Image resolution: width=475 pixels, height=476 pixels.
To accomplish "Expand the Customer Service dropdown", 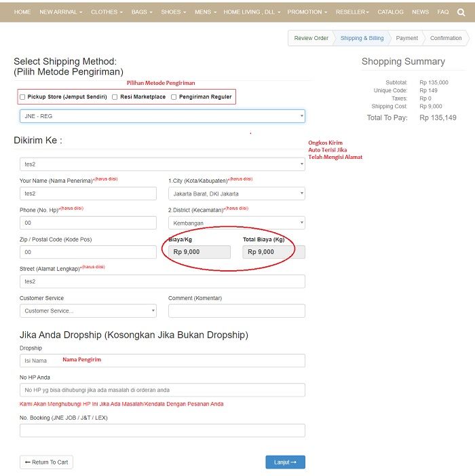I will point(88,311).
